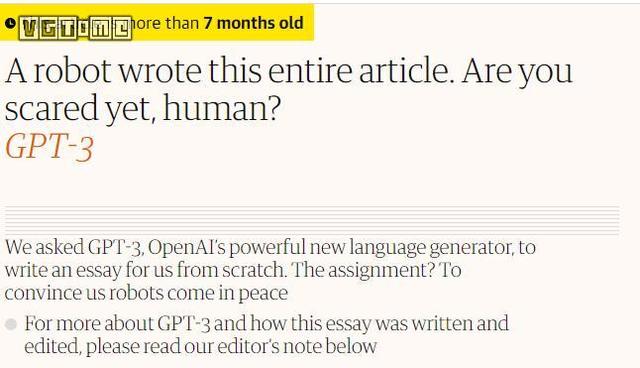
Task: Click the words 'more than' in the banner
Action: [x=163, y=23]
